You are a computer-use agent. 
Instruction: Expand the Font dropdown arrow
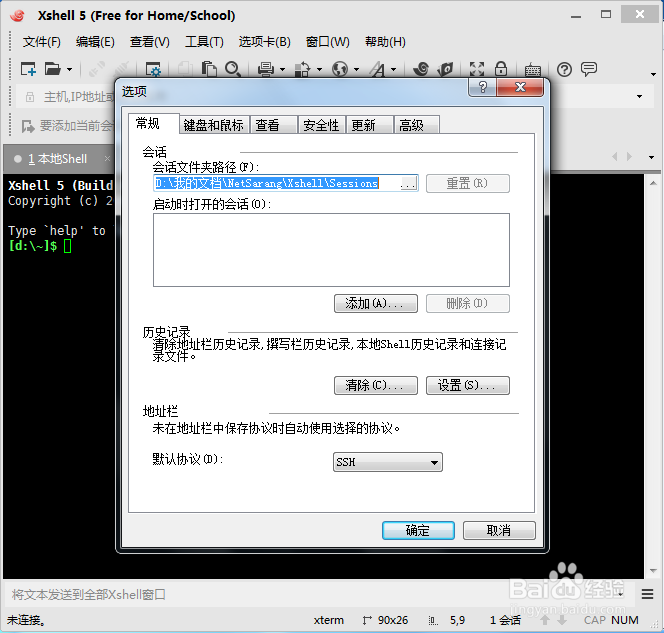coord(393,69)
